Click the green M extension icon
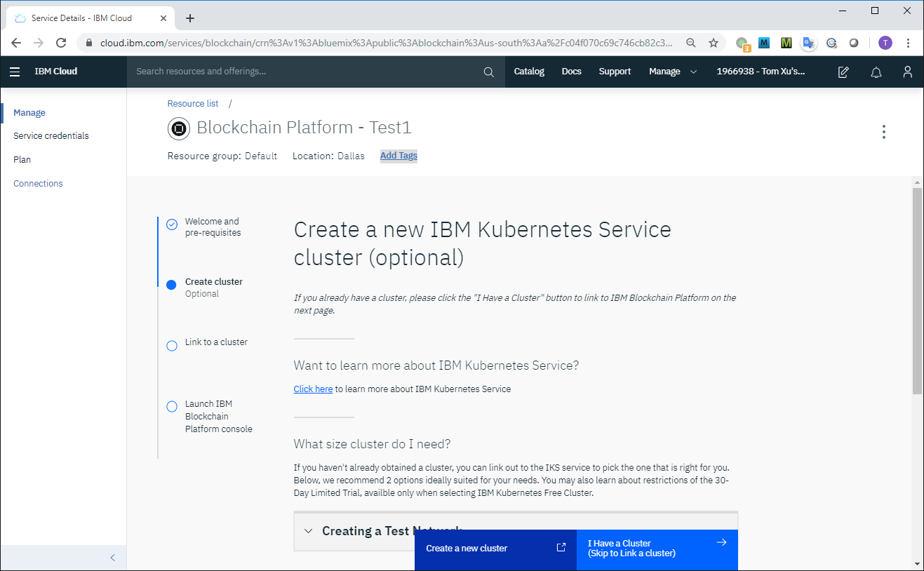 click(786, 43)
